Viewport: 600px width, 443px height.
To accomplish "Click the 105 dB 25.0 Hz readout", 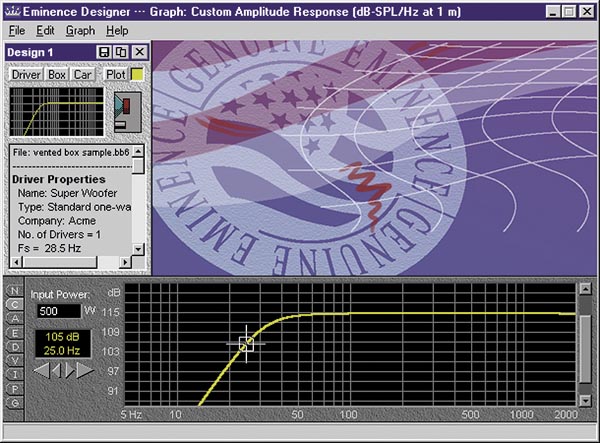I will [63, 344].
